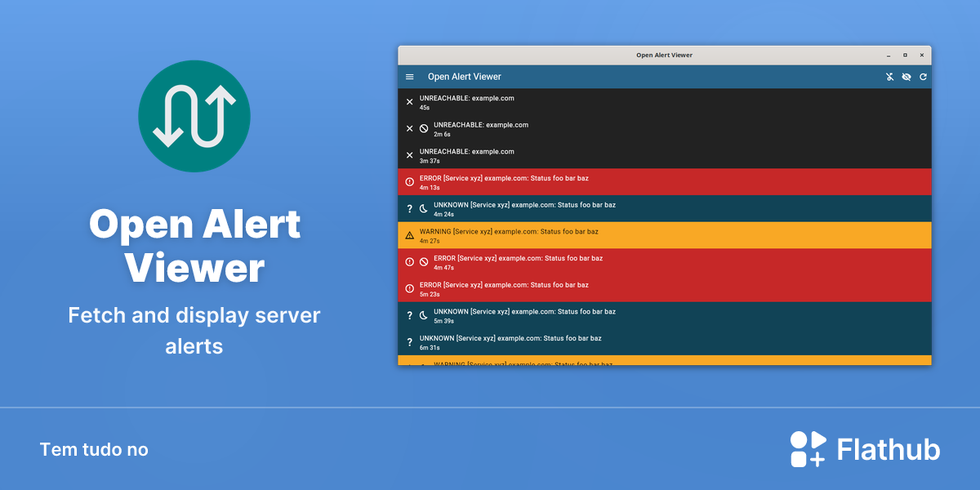Click the X icon on the 45s alert
The image size is (980, 490).
click(410, 102)
